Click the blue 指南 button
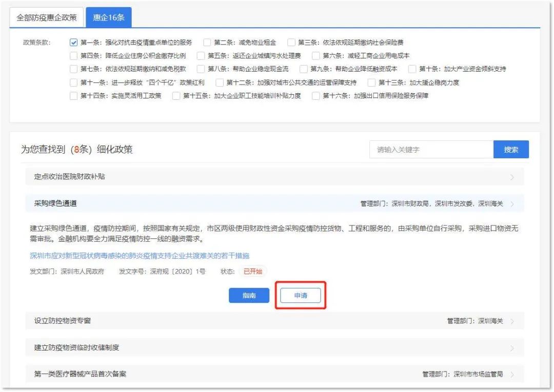Viewport: 554px width, 392px height. 249,296
